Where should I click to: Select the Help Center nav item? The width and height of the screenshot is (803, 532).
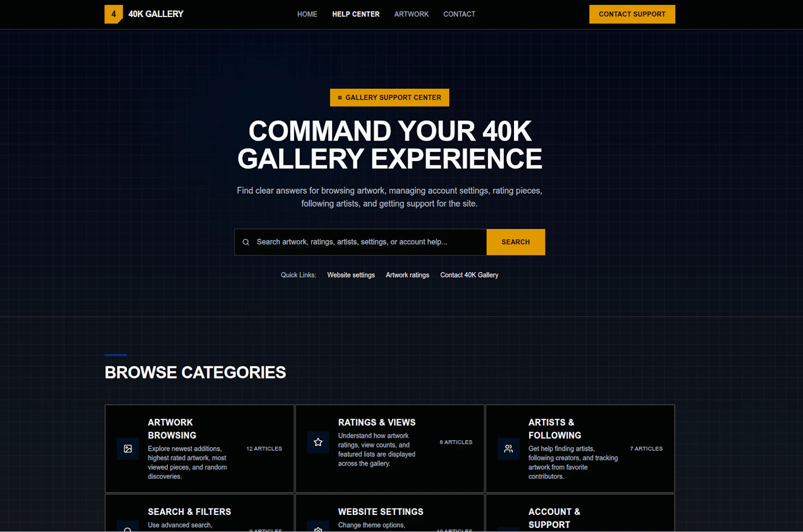[x=356, y=14]
